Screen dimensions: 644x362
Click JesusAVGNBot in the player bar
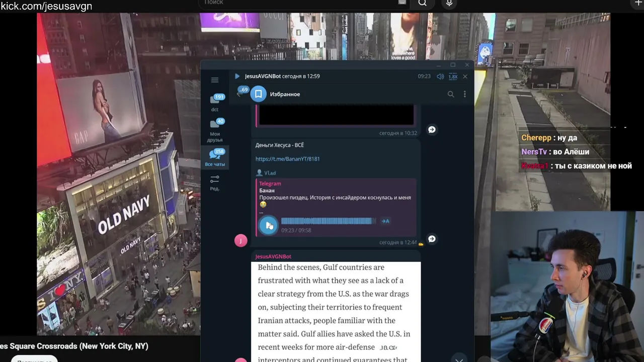[263, 76]
